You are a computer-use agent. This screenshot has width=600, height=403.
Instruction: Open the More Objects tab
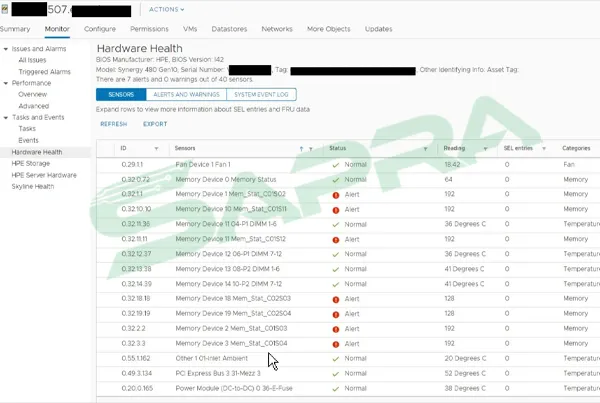click(x=329, y=29)
